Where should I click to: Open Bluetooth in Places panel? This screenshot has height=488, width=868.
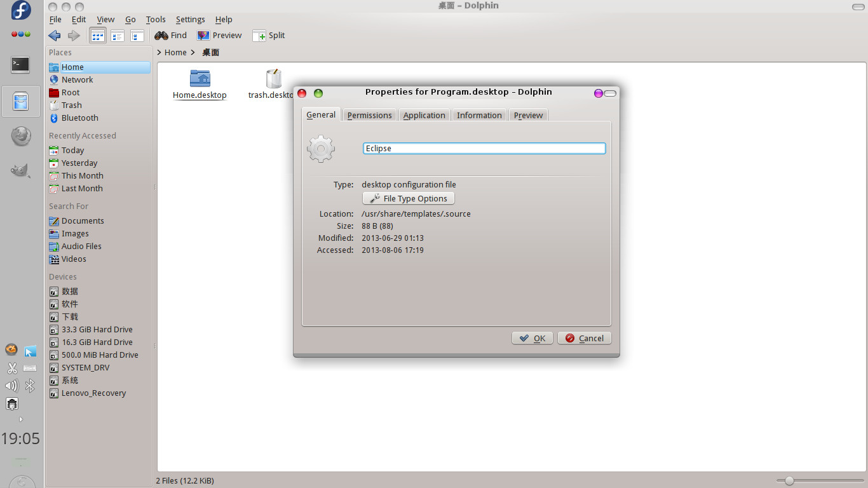point(99,118)
